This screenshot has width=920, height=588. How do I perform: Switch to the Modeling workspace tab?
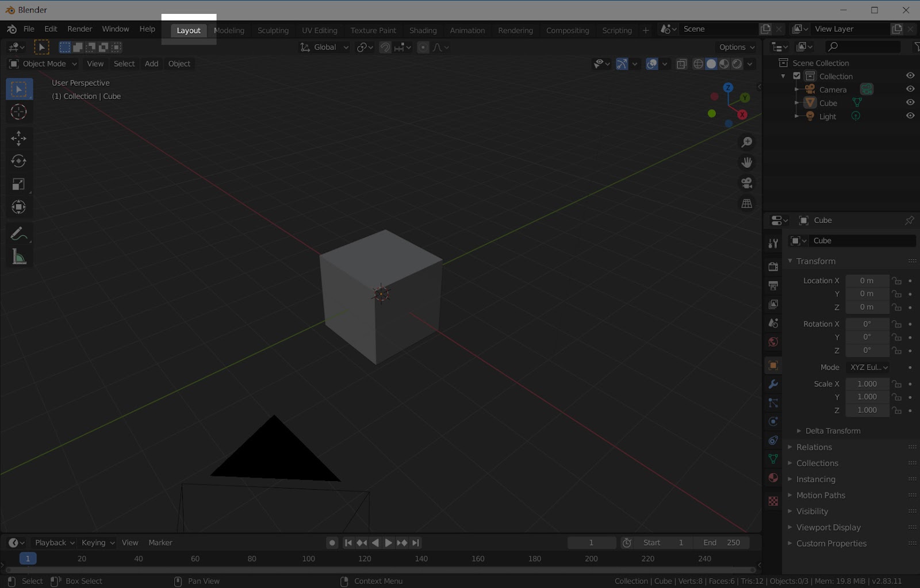click(x=229, y=30)
